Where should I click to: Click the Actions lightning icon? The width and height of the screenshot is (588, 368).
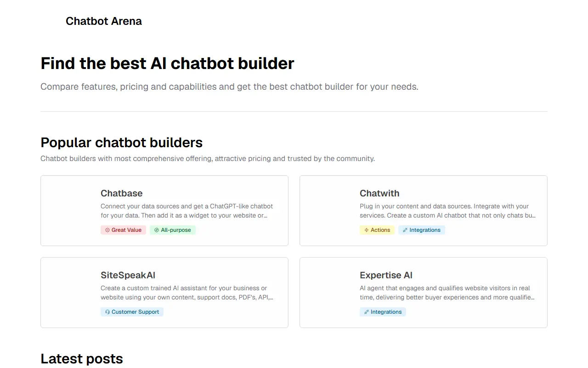tap(367, 230)
